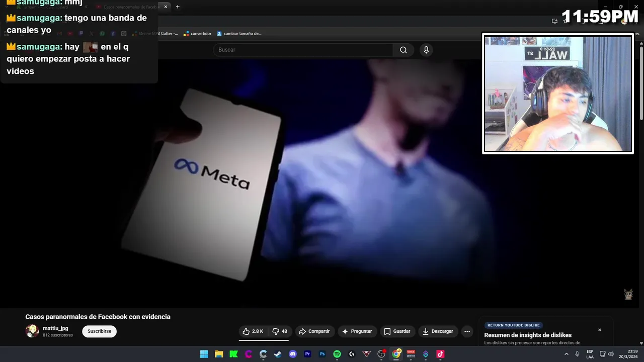
Task: Open File Explorer from the taskbar
Action: [x=219, y=354]
